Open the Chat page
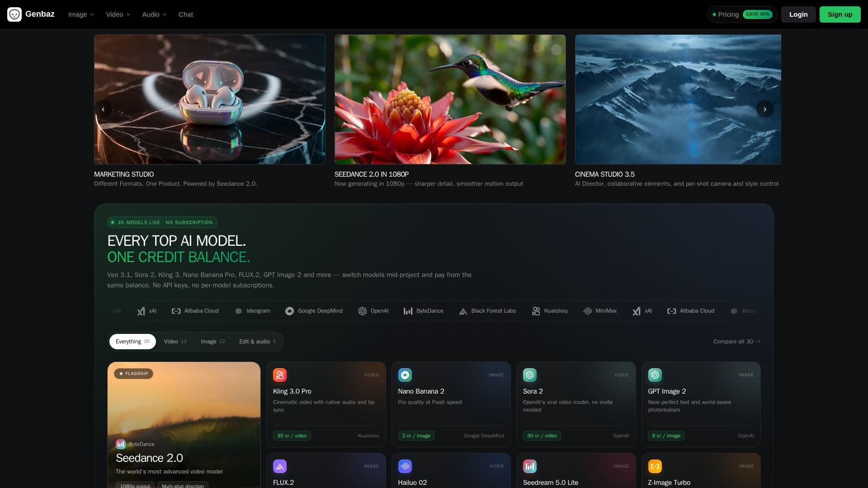Viewport: 868px width, 488px height. [x=186, y=14]
